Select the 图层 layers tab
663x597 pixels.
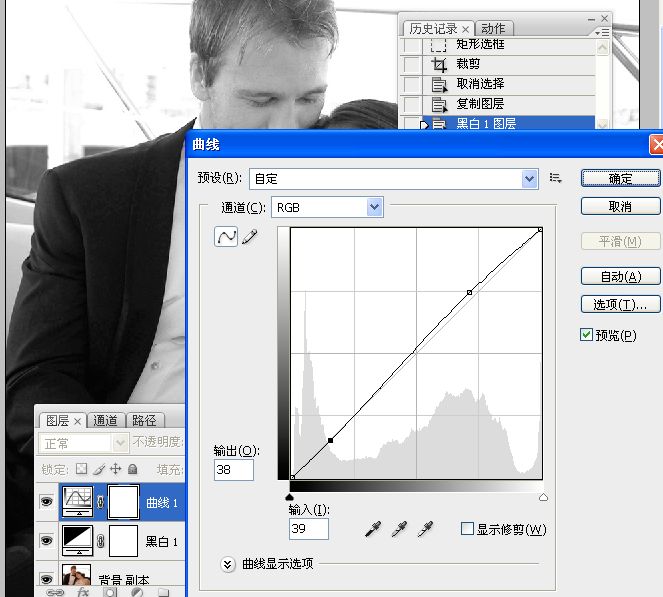click(x=57, y=420)
